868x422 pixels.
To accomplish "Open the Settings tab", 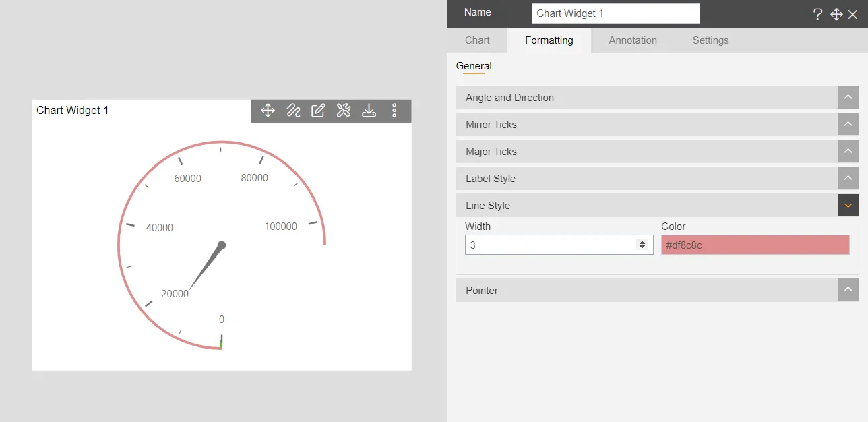I will (x=710, y=40).
